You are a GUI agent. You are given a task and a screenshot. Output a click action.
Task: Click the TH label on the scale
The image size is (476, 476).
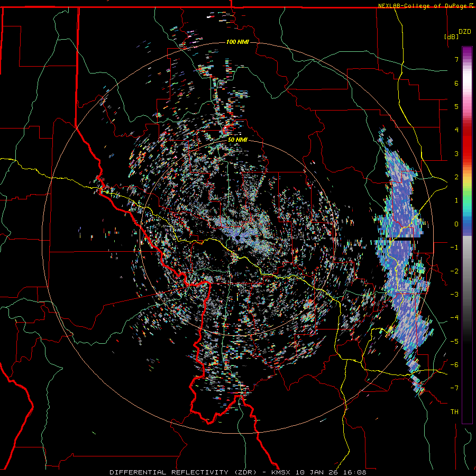[x=454, y=412]
